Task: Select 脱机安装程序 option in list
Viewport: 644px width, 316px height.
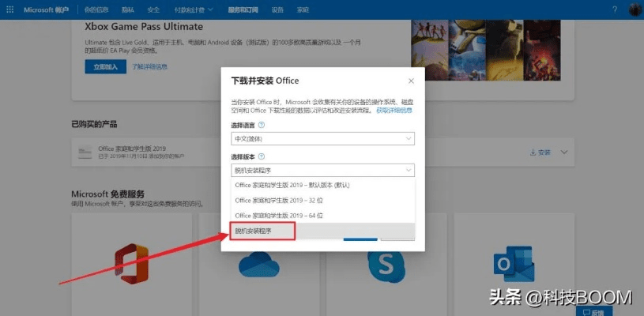Action: click(x=323, y=231)
